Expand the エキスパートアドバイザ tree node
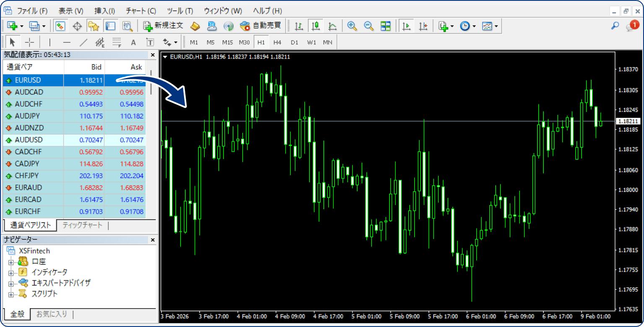This screenshot has width=644, height=327. coord(11,284)
